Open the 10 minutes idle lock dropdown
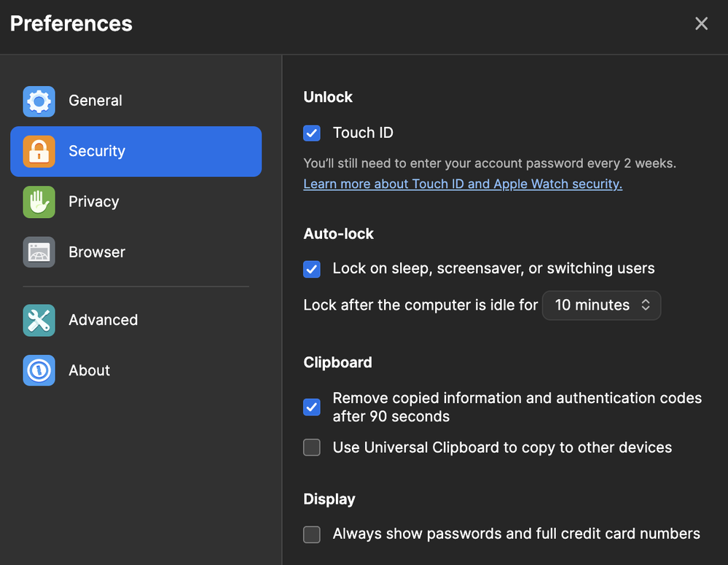 (601, 305)
